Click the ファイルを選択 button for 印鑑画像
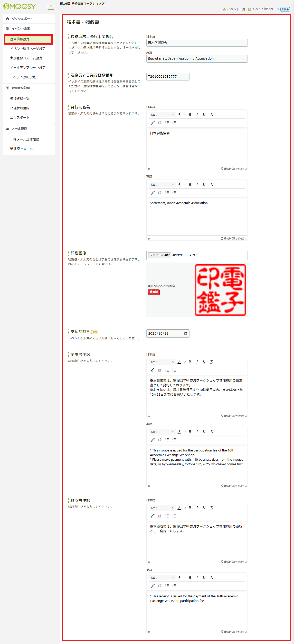 tap(159, 255)
